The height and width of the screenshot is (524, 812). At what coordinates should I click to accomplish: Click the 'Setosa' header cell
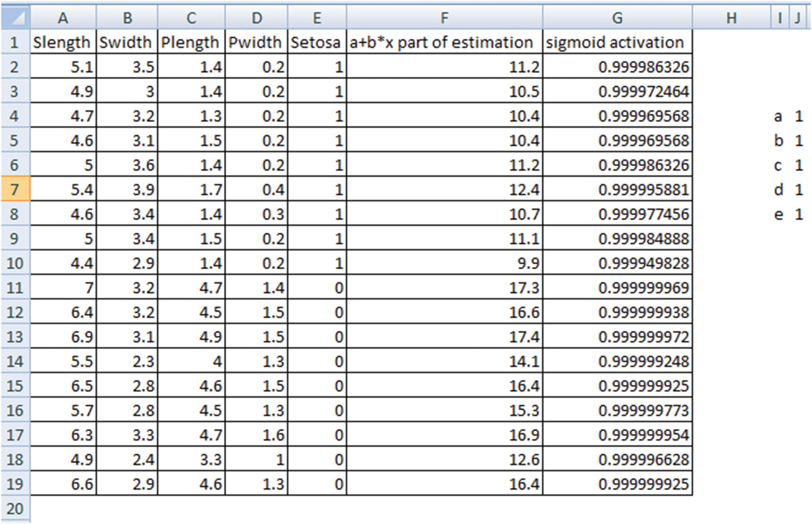coord(316,42)
